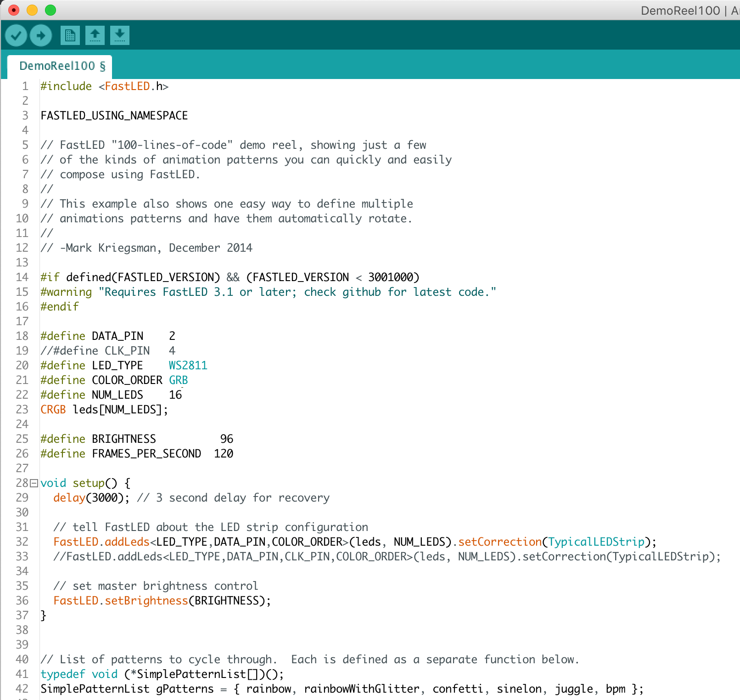
Task: Click the #endif directive on line 16
Action: tap(60, 307)
